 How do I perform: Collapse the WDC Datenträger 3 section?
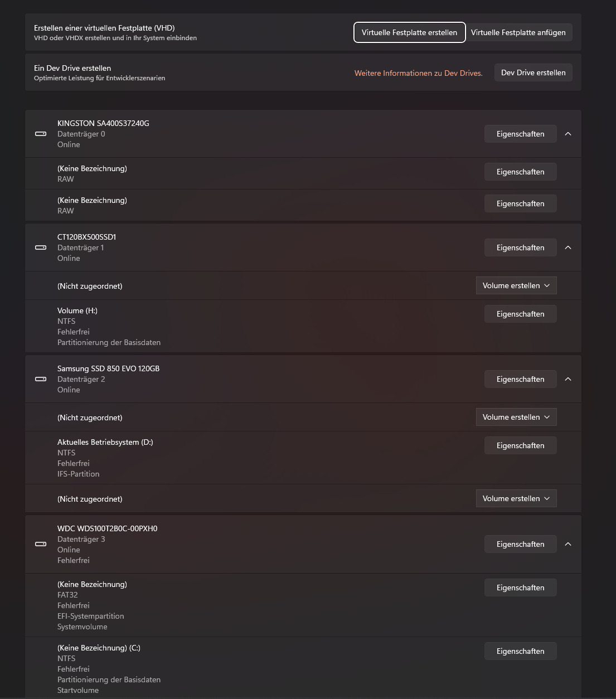[x=568, y=544]
